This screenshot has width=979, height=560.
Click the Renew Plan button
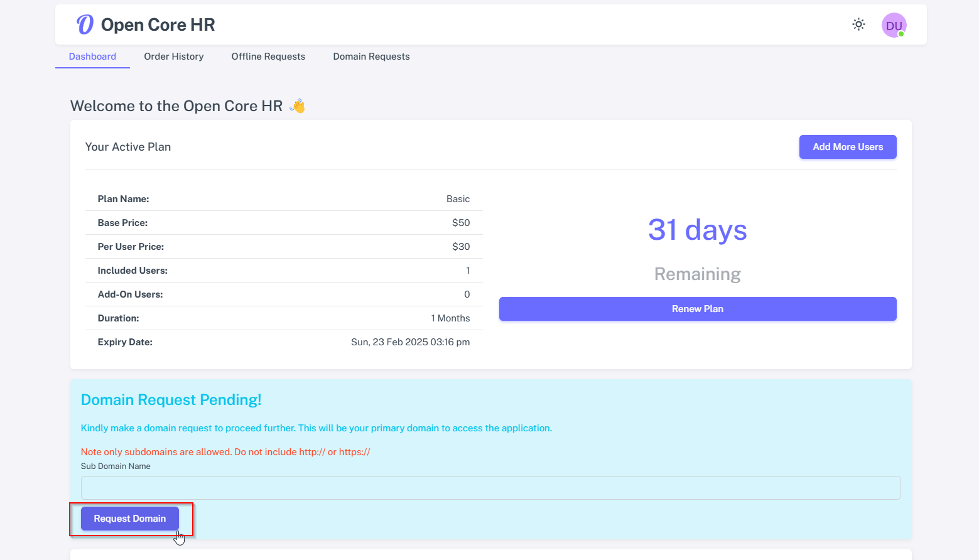pyautogui.click(x=697, y=309)
